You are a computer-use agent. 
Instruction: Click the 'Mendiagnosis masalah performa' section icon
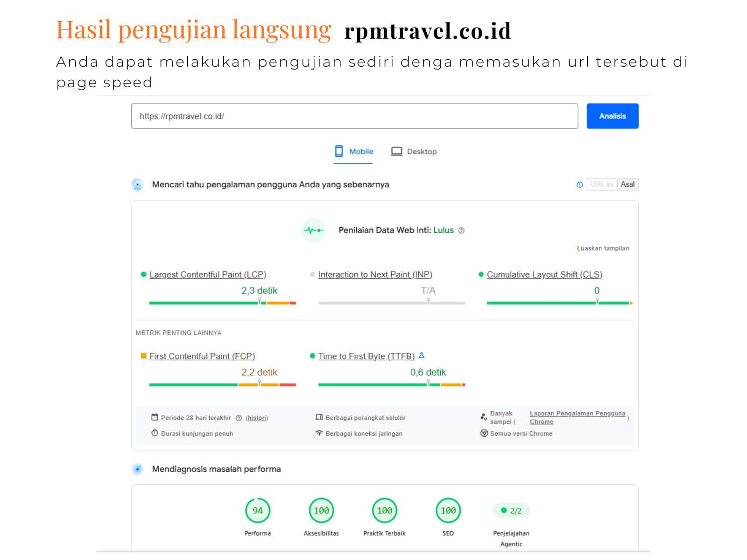(x=137, y=469)
